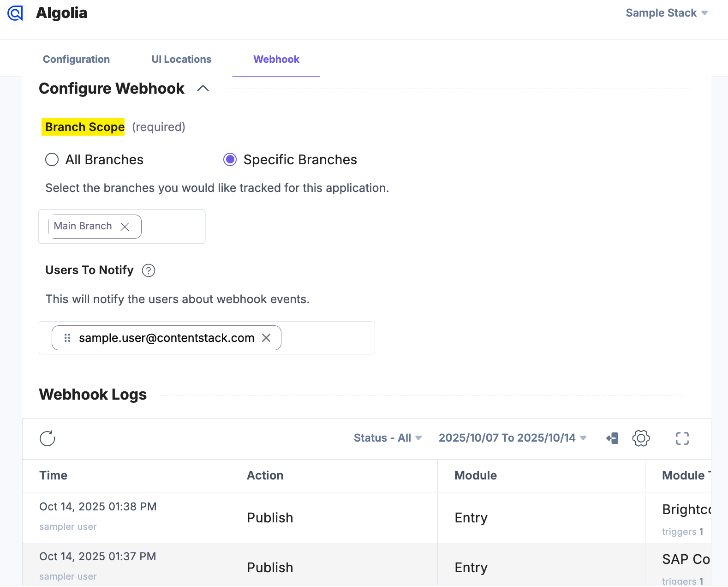Select the All Branches radio option
This screenshot has height=587, width=728.
point(52,160)
